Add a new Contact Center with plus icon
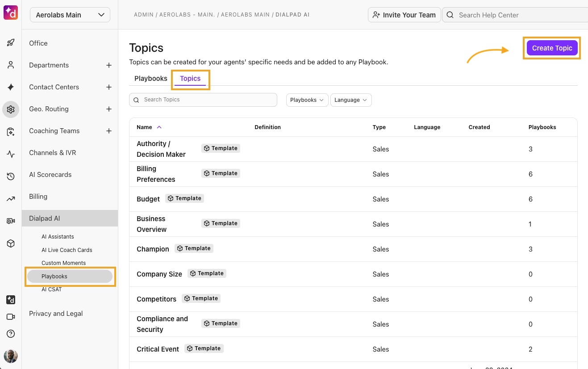This screenshot has height=369, width=588. pos(108,87)
